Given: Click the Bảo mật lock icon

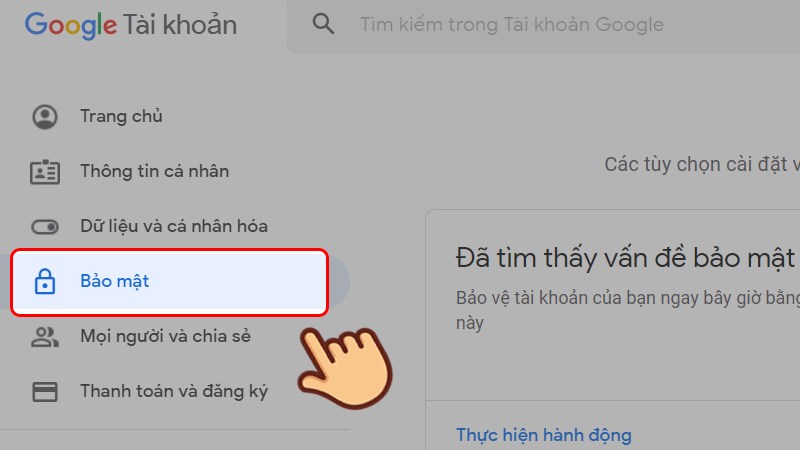Looking at the screenshot, I should click(x=45, y=281).
